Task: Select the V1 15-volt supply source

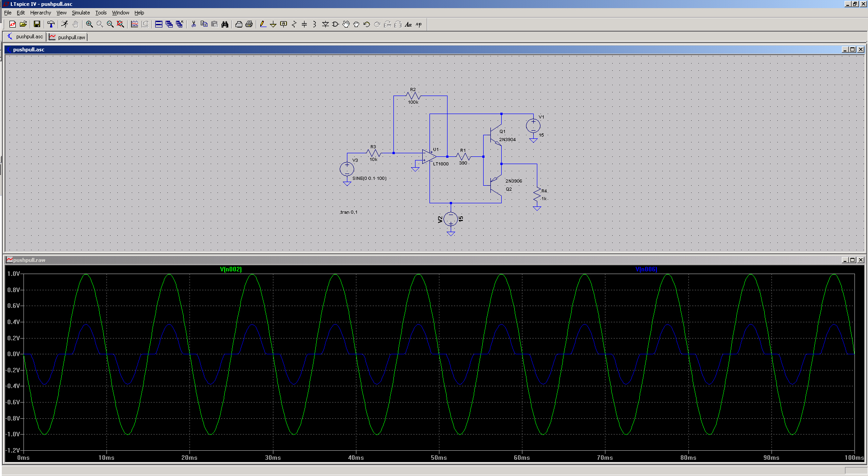Action: pyautogui.click(x=533, y=125)
